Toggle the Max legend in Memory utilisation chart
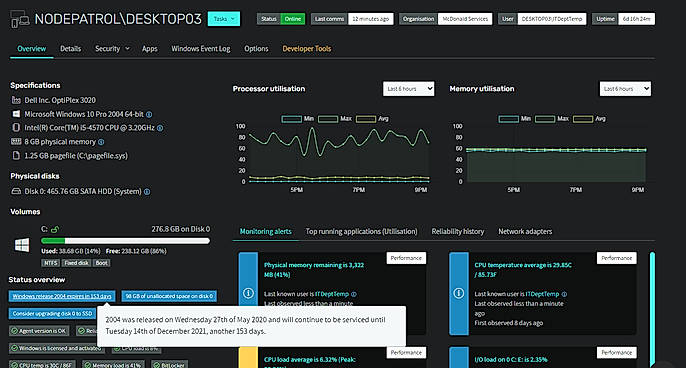Screen dimensions: 686x368 click(552, 119)
